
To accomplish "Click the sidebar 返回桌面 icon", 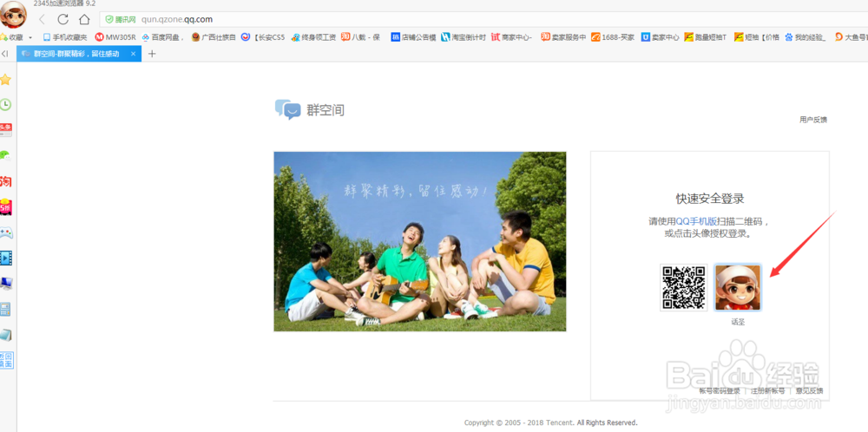I will click(x=7, y=360).
